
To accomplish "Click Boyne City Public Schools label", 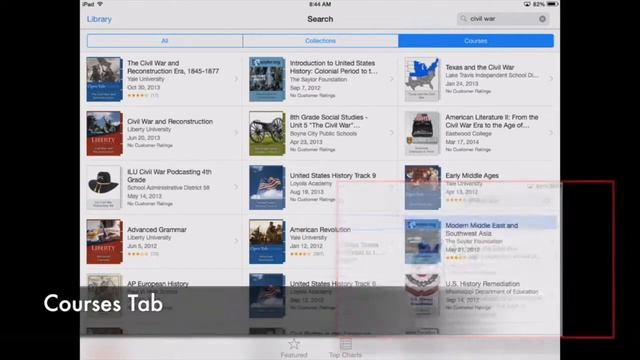I will tap(323, 134).
